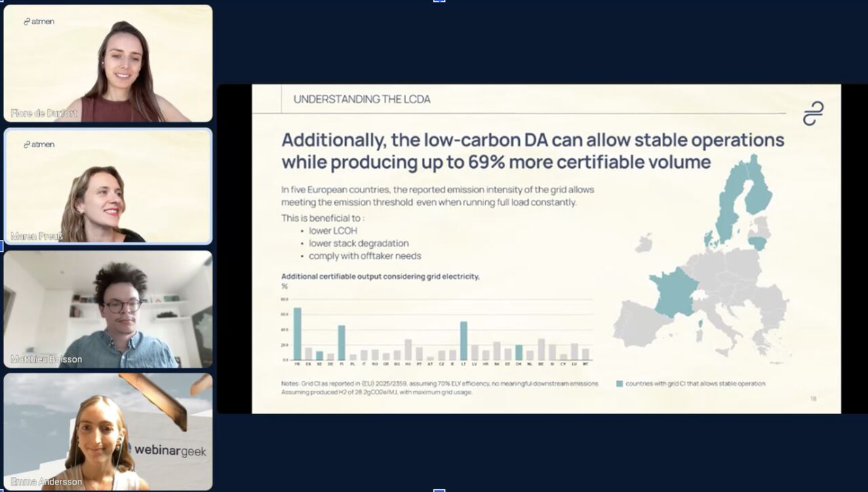Select Matthieu Boisson's video tile

[108, 309]
